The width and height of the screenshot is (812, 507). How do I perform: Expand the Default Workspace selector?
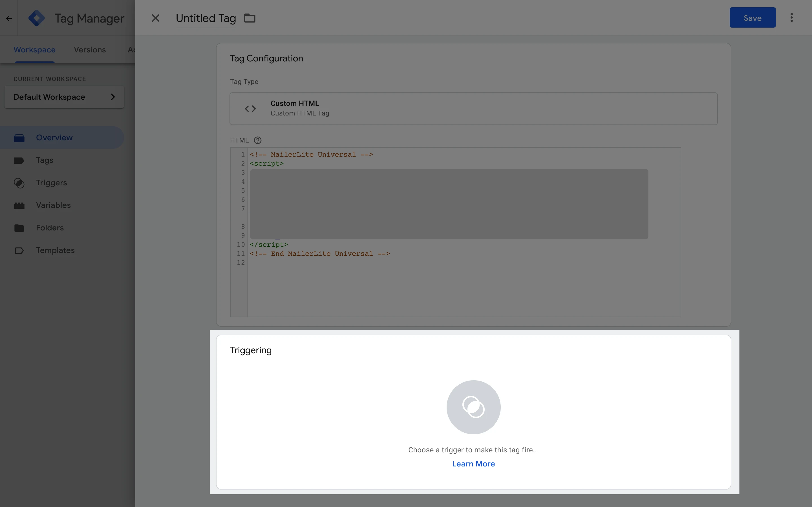tap(64, 97)
